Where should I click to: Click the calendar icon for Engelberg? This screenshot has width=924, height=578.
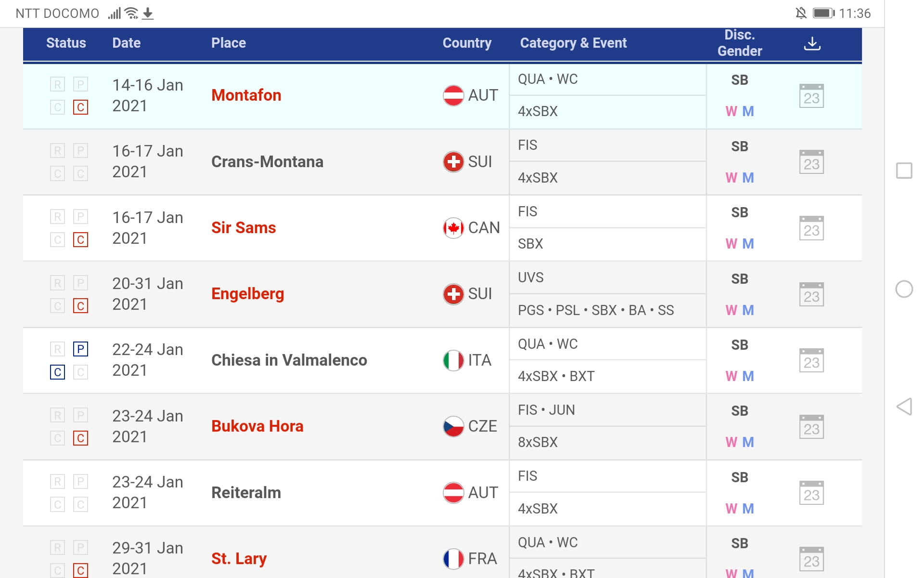(811, 294)
